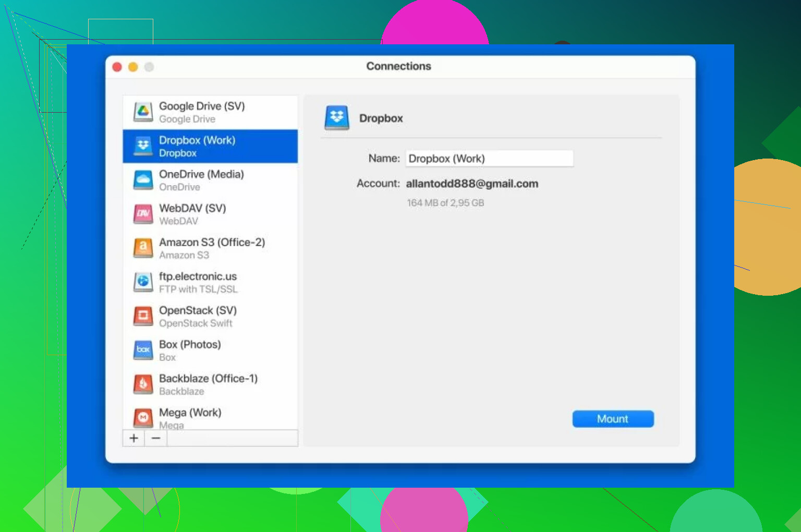Click the Mega (Work) icon
801x532 pixels.
point(143,418)
